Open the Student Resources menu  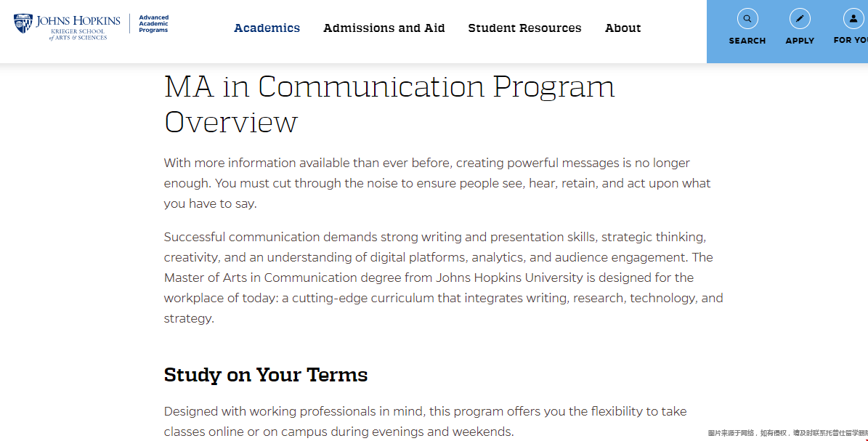coord(524,28)
